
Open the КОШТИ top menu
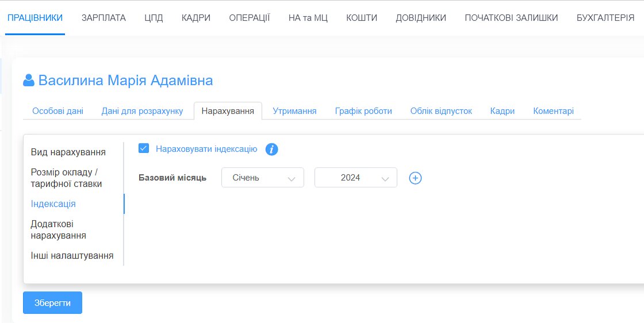pos(362,18)
